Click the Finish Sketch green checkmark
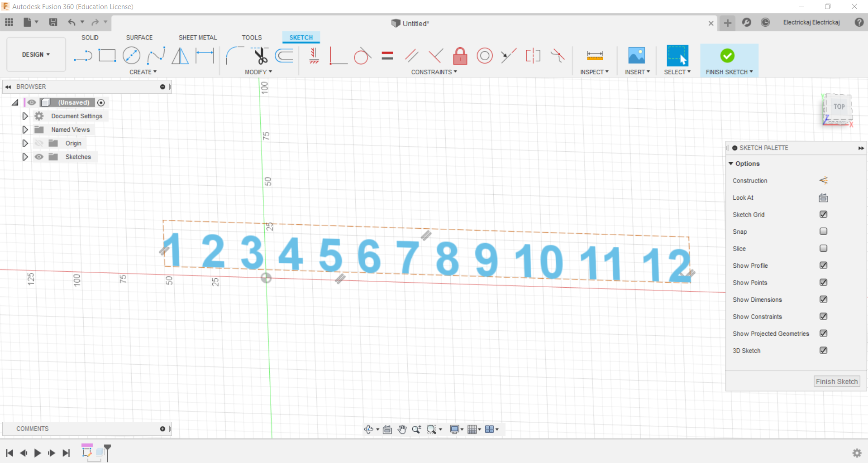868x463 pixels. pyautogui.click(x=727, y=56)
